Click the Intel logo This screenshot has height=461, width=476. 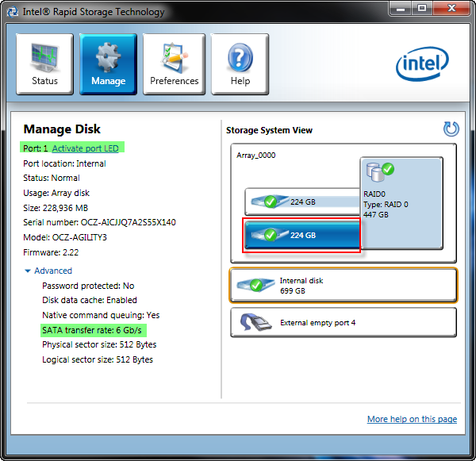[422, 63]
